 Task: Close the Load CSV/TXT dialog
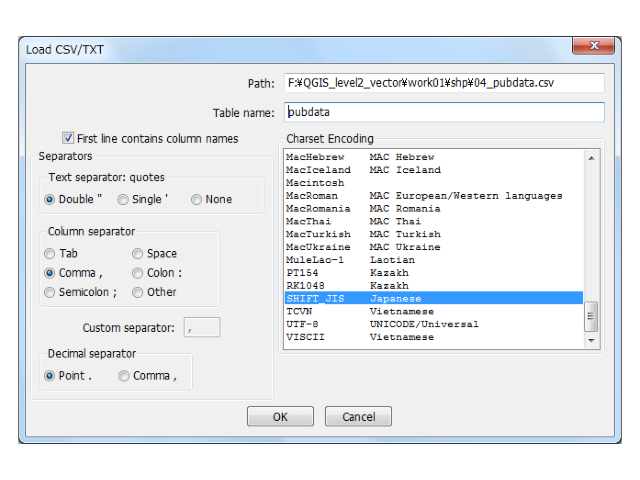[593, 45]
